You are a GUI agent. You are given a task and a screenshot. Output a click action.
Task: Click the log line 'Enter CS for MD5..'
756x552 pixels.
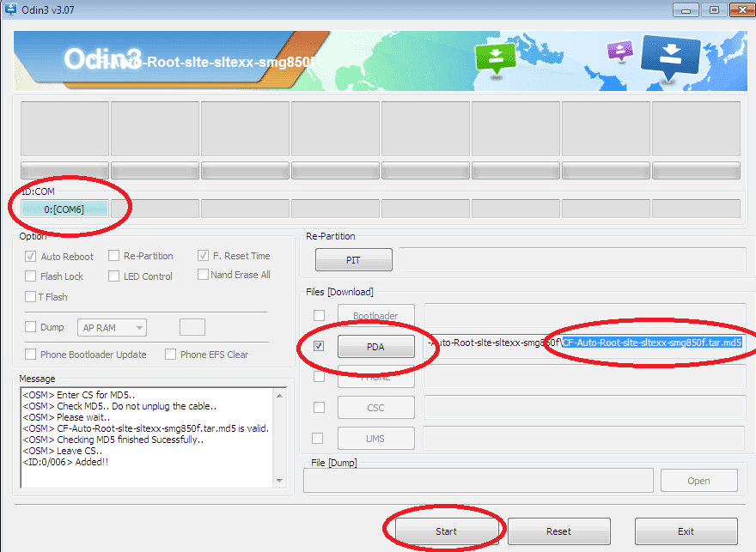coord(78,395)
